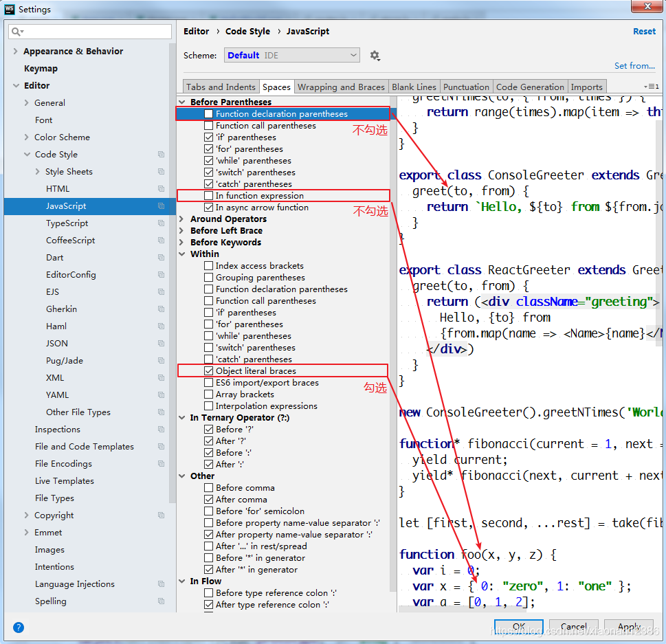Click the hidden tabs overflow icon
Image resolution: width=666 pixels, height=644 pixels.
(652, 87)
